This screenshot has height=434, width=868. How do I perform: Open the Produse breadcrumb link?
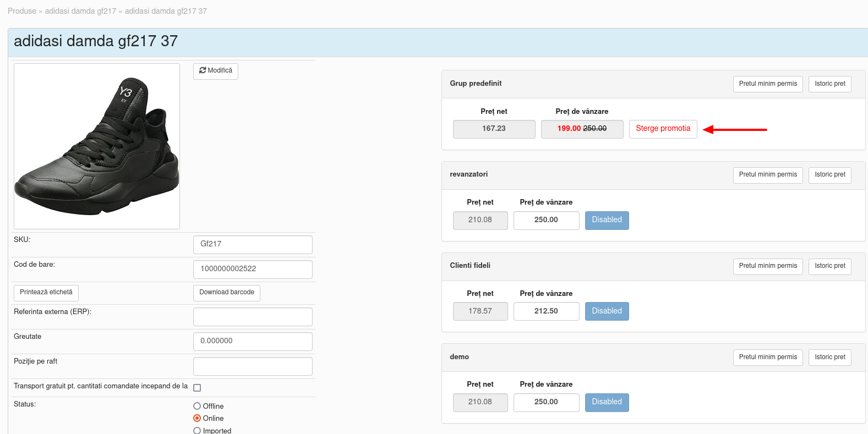[x=22, y=11]
